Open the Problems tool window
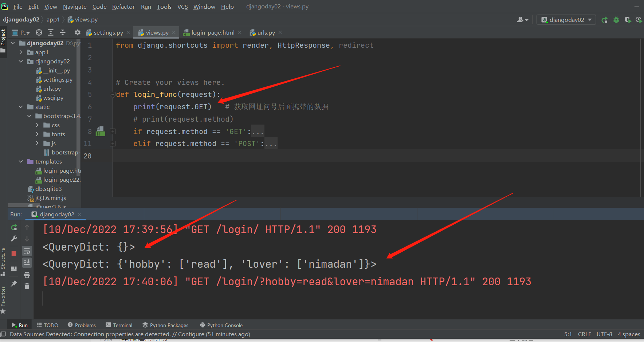644x342 pixels. point(82,325)
